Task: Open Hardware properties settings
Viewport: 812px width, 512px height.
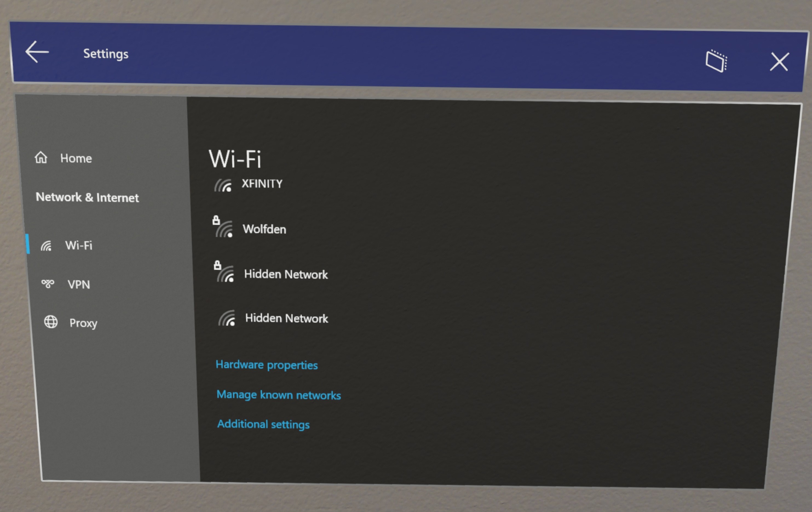Action: pyautogui.click(x=266, y=364)
